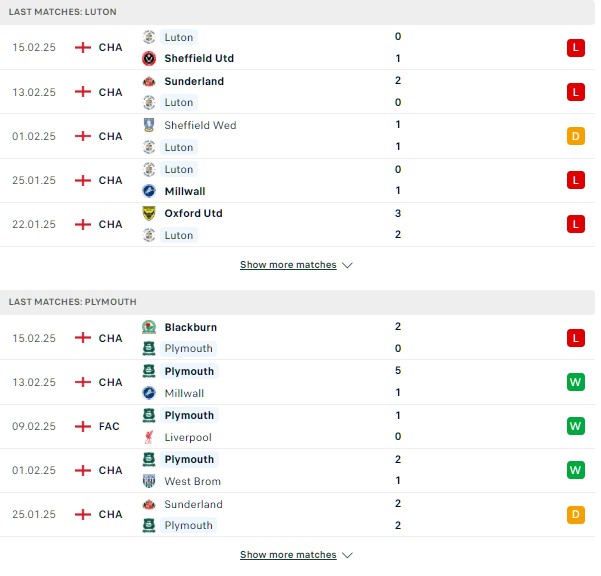601x576 pixels.
Task: Click the Oxford Utd ox crest
Action: (149, 213)
